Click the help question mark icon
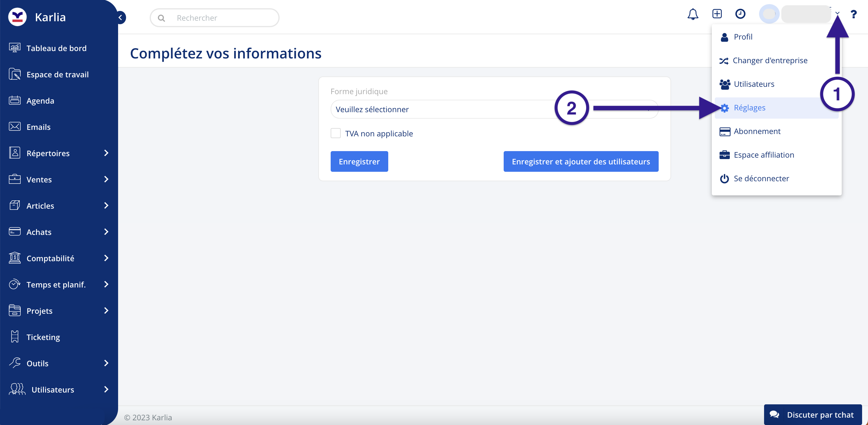The height and width of the screenshot is (425, 868). (854, 14)
